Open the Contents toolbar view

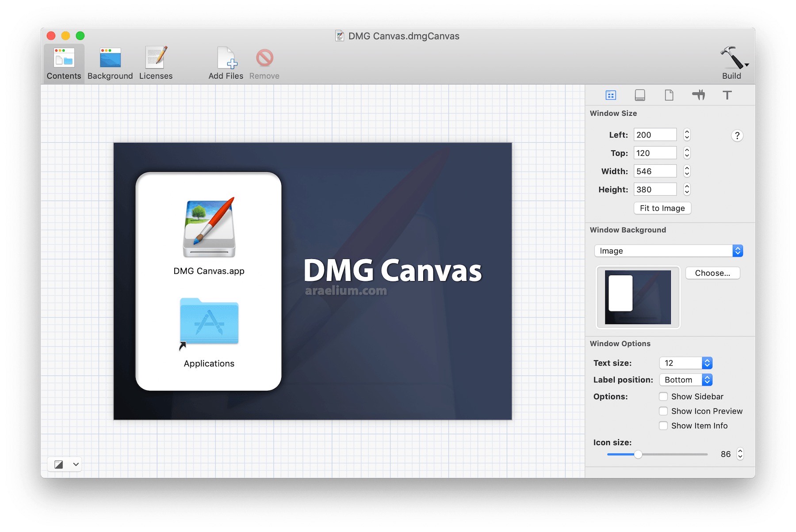coord(64,64)
